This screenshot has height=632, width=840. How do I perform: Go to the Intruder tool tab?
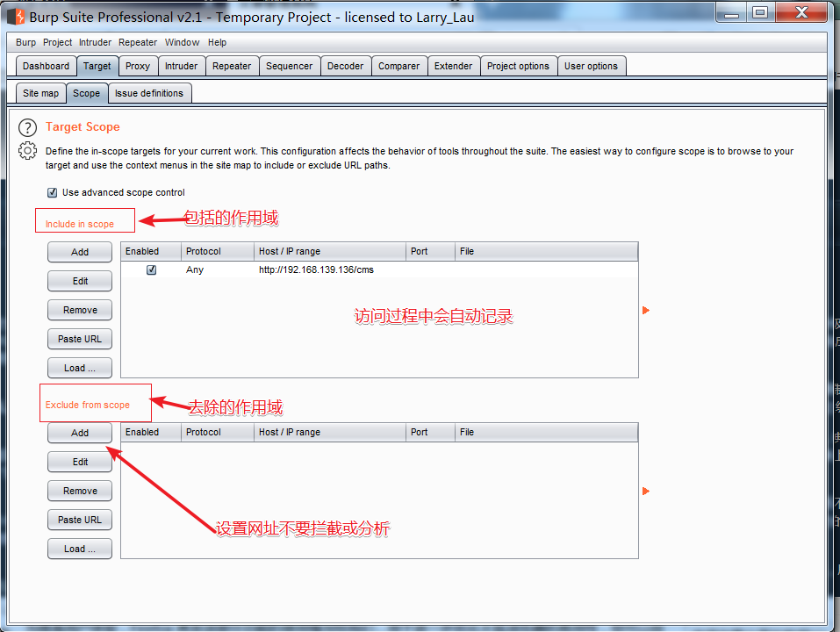[x=181, y=66]
